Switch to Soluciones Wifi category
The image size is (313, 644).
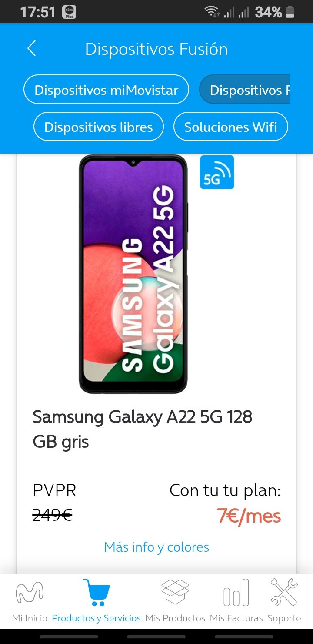(x=231, y=127)
